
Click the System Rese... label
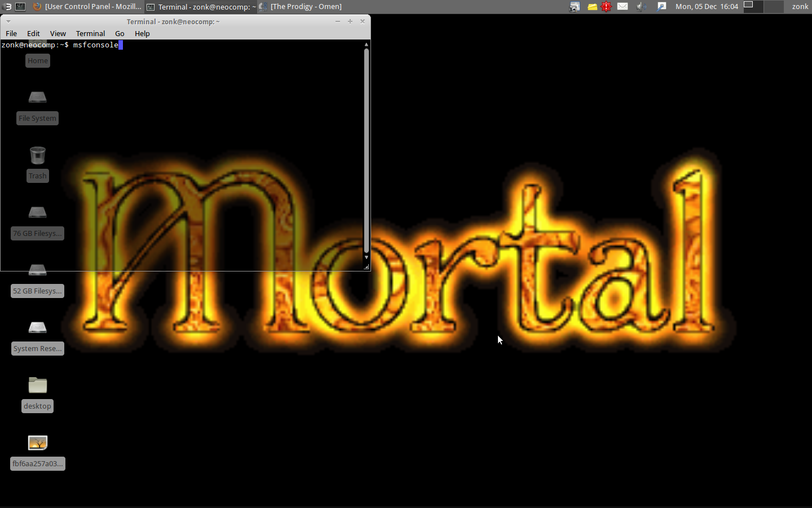[38, 349]
